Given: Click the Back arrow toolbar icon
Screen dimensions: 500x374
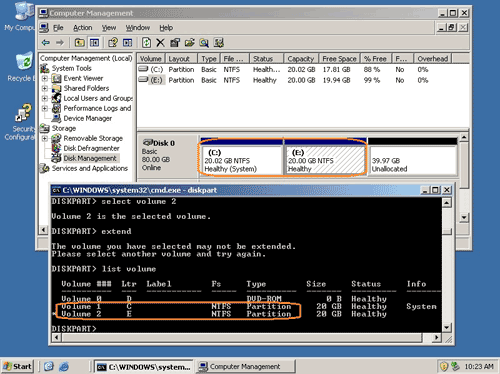Looking at the screenshot, I should (x=45, y=43).
